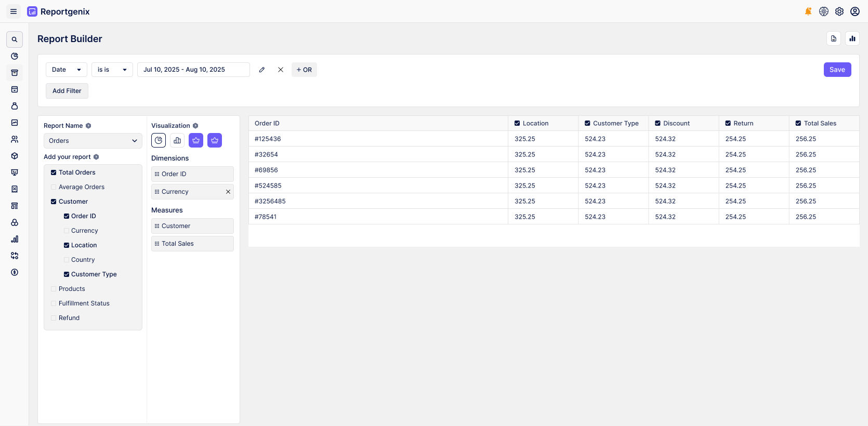Toggle the hamburger menu at top left
868x426 pixels.
coord(14,11)
